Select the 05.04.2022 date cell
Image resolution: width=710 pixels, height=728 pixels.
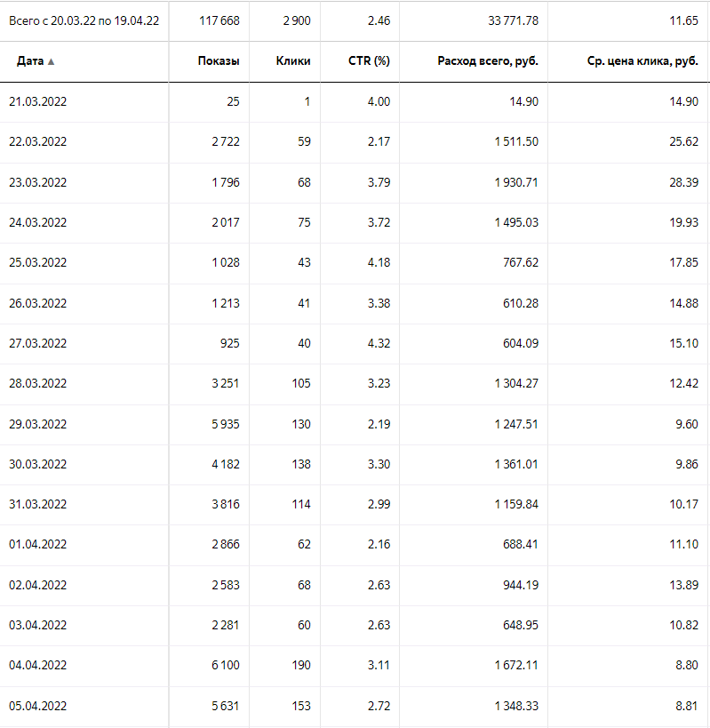point(37,707)
